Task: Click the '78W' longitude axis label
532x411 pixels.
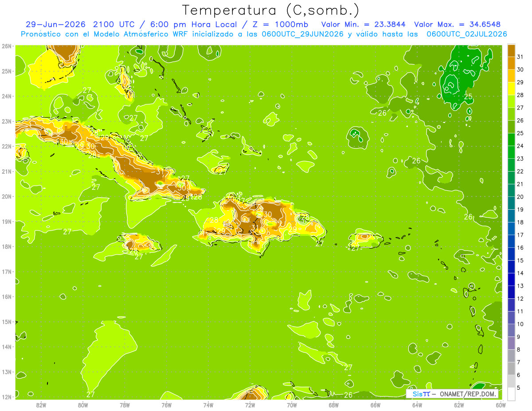Action: tap(125, 405)
